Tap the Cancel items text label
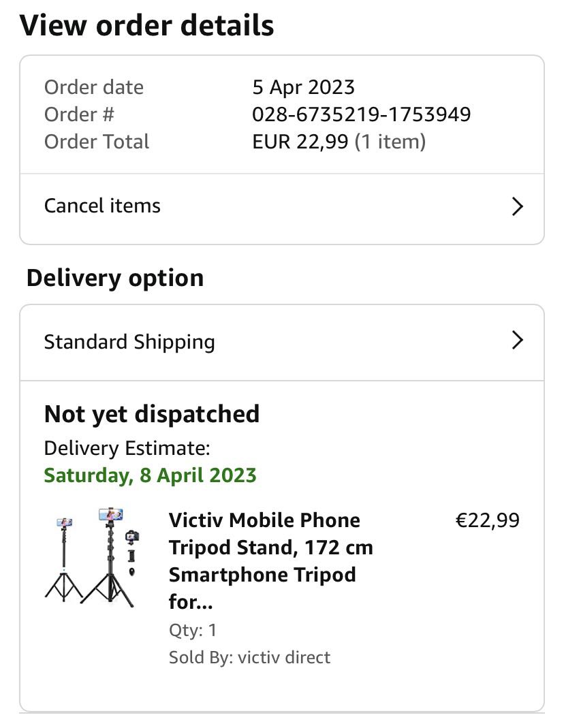The width and height of the screenshot is (564, 728). 102,206
